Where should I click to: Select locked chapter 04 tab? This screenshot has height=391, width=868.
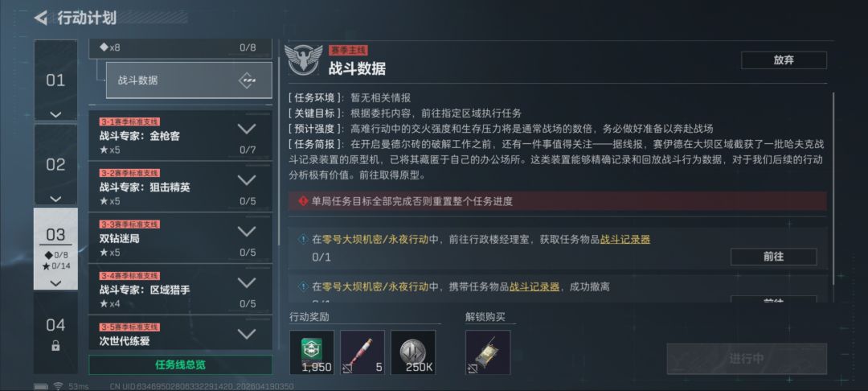(55, 333)
